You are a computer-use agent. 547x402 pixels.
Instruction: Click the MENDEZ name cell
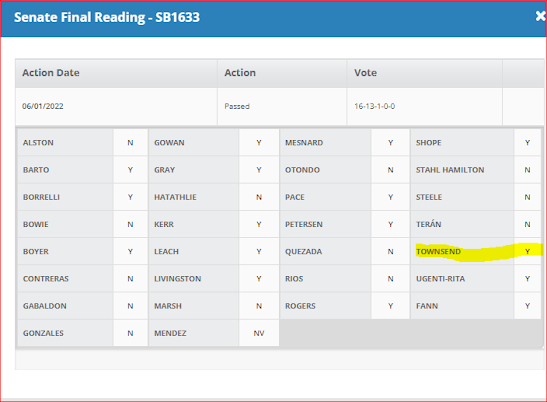194,333
